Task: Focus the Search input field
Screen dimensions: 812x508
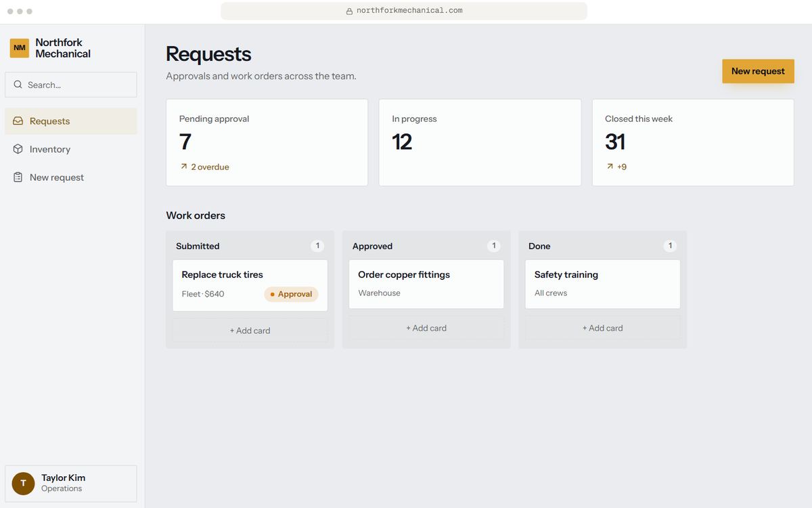Action: (x=71, y=85)
